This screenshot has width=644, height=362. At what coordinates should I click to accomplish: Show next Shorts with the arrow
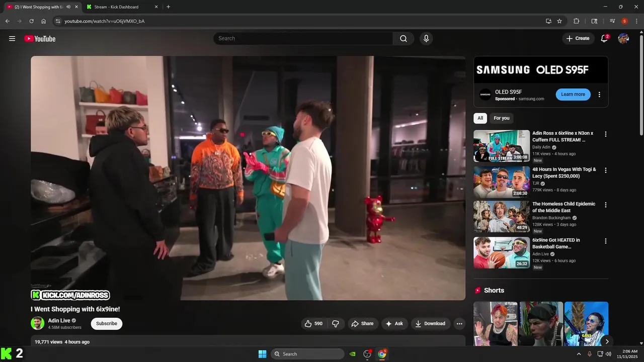point(607,341)
